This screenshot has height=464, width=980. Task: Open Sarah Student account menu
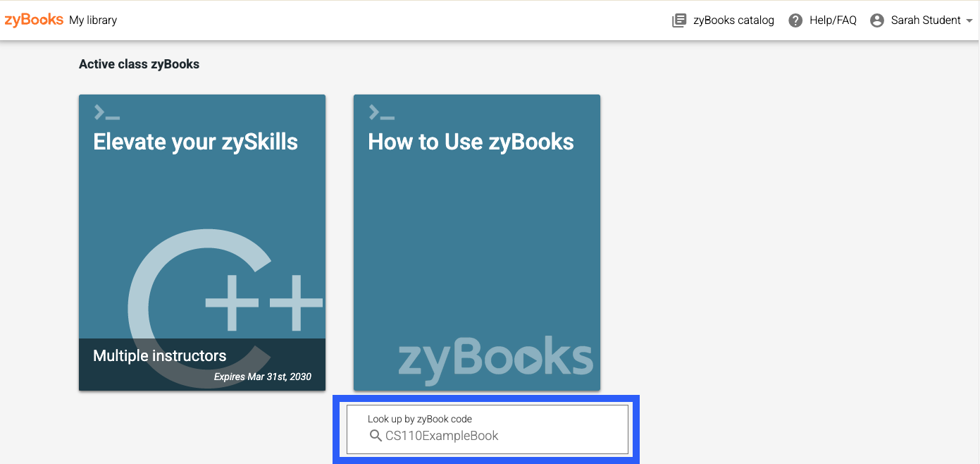click(926, 20)
